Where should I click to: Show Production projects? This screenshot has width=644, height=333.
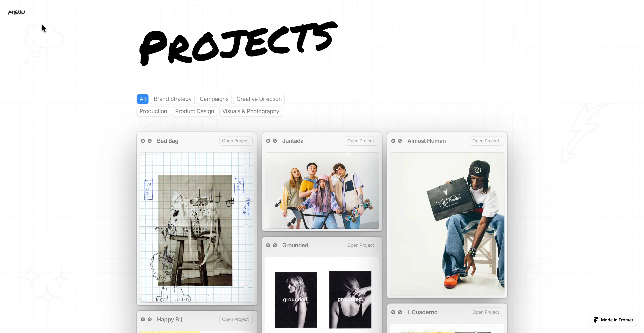point(153,111)
